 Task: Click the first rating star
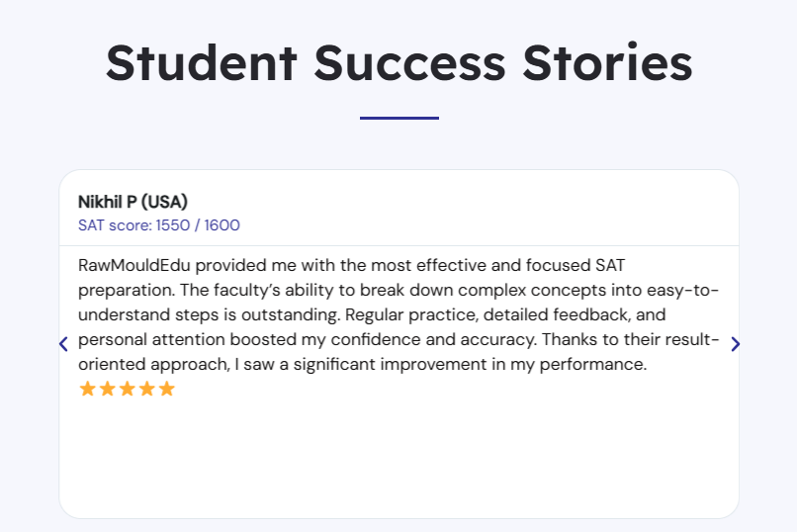[x=87, y=389]
